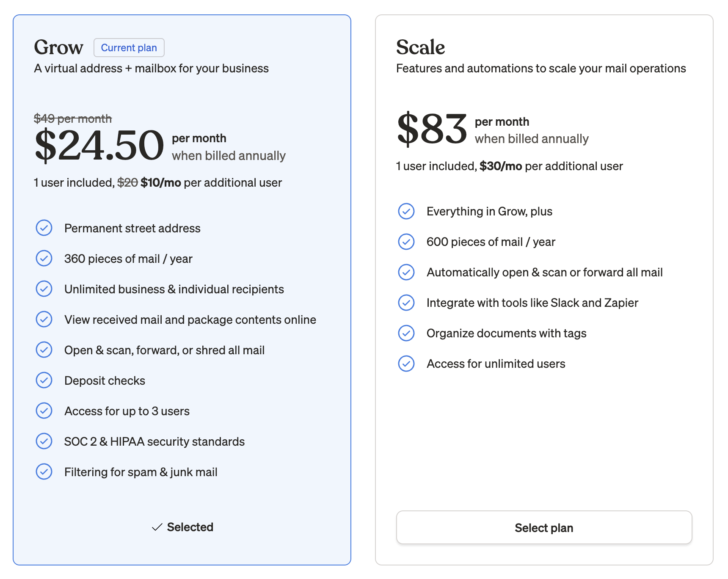Click check icon beside Organize documents with tags

coord(406,333)
